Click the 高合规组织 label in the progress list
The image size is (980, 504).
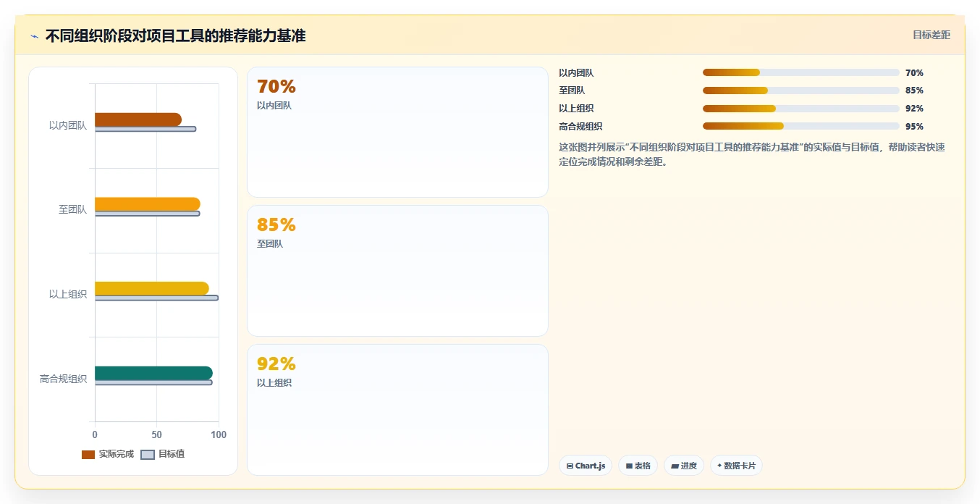[580, 126]
